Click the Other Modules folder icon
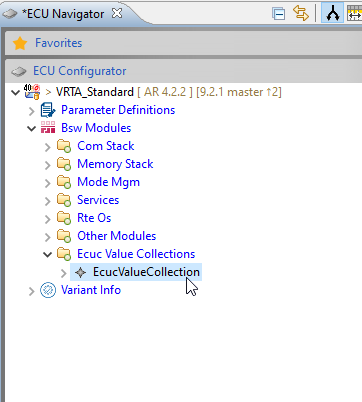This screenshot has height=402, width=362. point(64,236)
